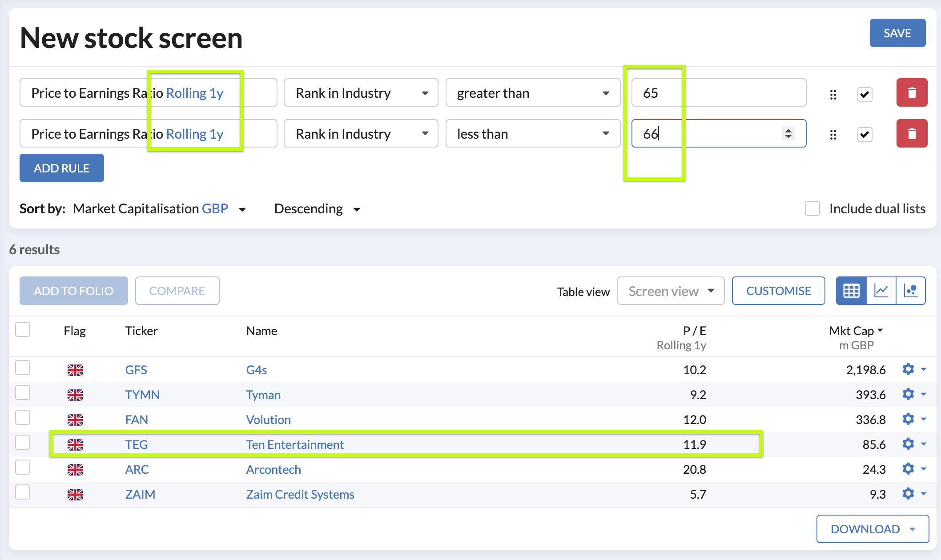941x560 pixels.
Task: Open the Volution company link
Action: [x=269, y=420]
